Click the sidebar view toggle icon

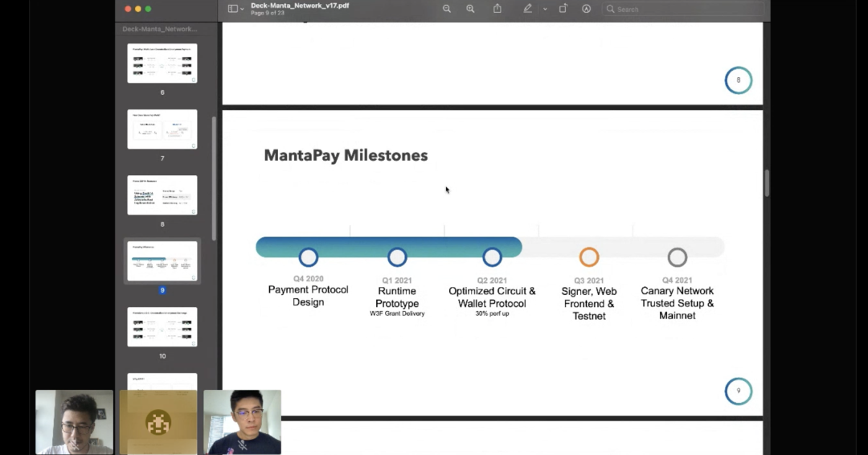pos(233,9)
